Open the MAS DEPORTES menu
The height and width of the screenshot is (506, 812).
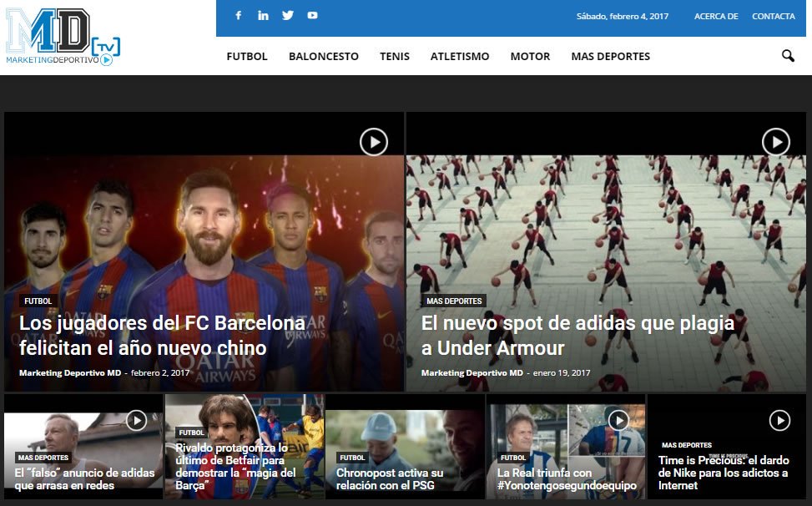click(x=611, y=57)
